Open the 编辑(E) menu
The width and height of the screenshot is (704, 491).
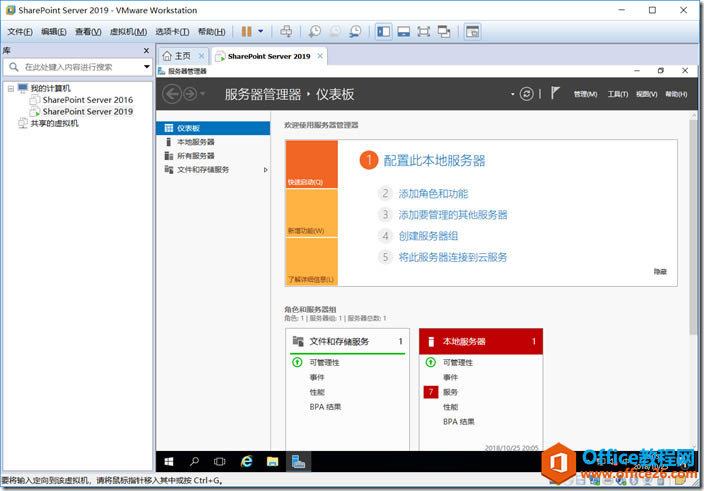(x=53, y=31)
